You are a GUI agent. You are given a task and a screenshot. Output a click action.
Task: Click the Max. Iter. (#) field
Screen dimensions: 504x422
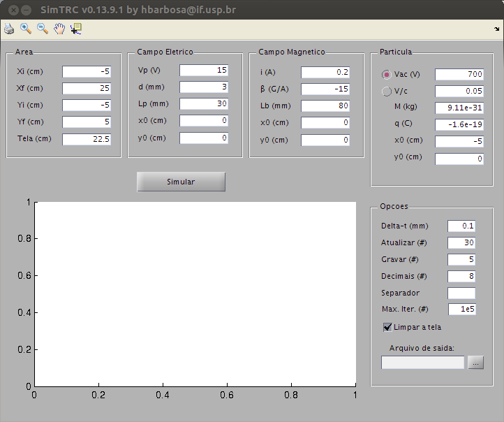point(462,309)
